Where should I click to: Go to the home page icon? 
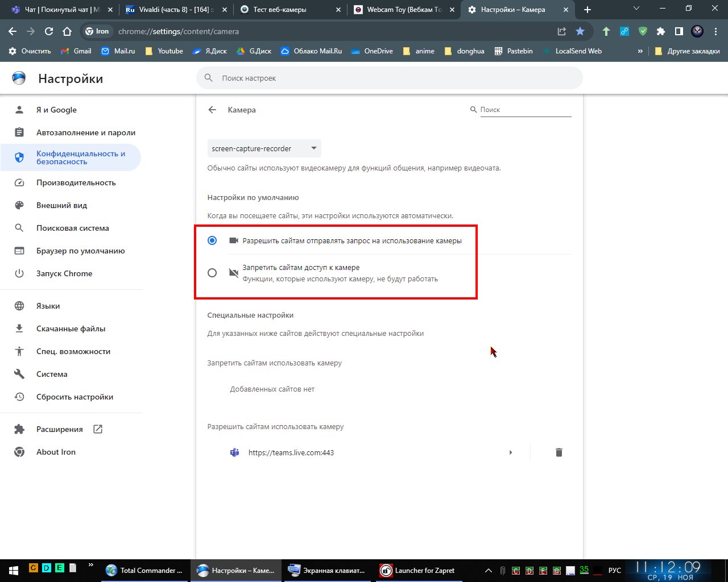coord(67,31)
